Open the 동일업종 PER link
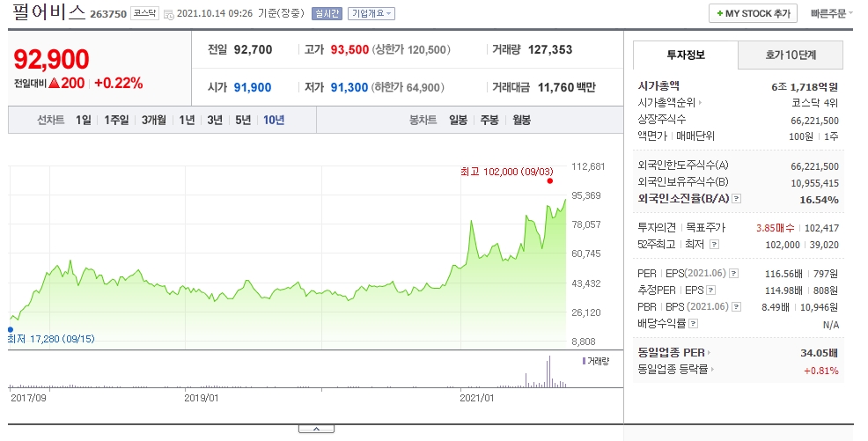868x441 pixels. 674,353
